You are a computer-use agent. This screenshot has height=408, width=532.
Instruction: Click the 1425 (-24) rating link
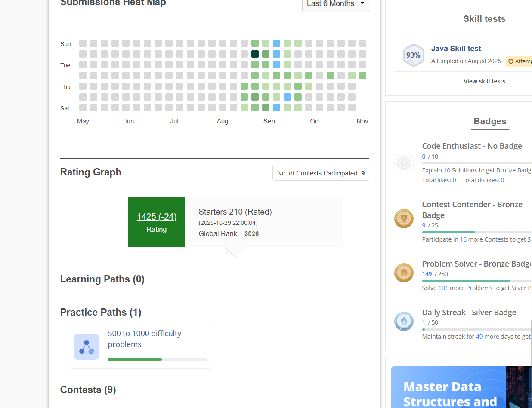pyautogui.click(x=157, y=217)
